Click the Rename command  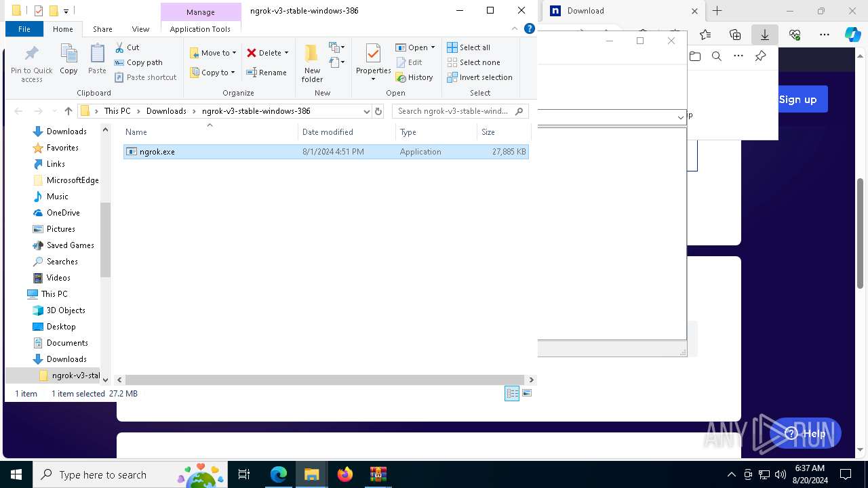click(267, 73)
